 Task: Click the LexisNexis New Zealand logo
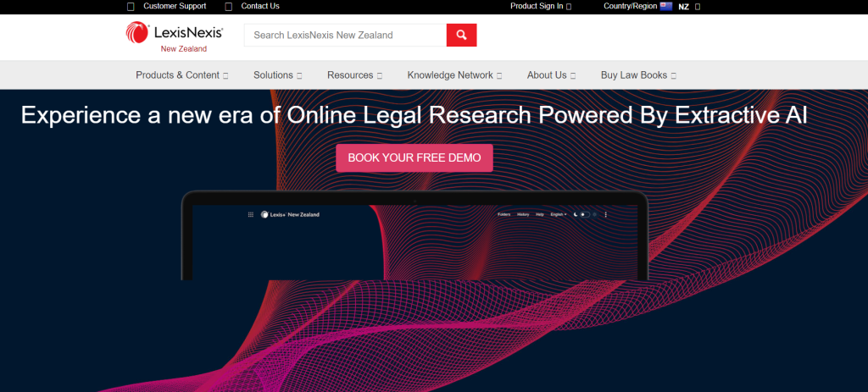(x=175, y=36)
